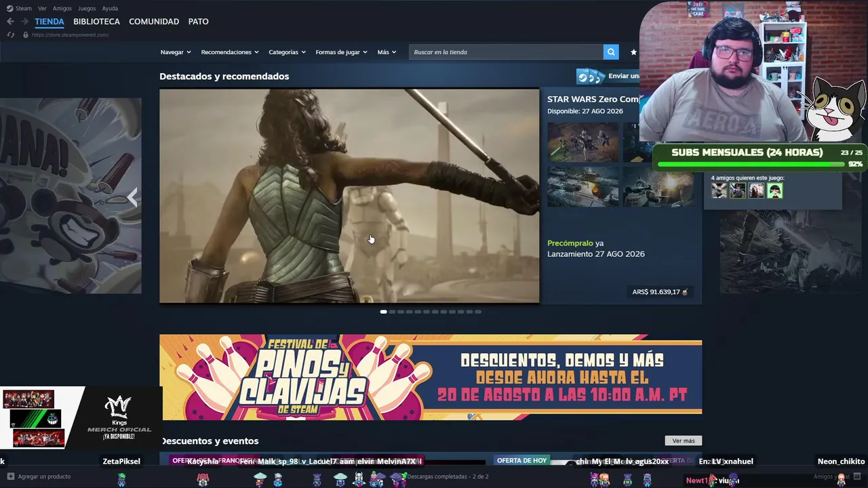Image resolution: width=868 pixels, height=488 pixels.
Task: Open the Amigos menu
Action: (x=62, y=8)
